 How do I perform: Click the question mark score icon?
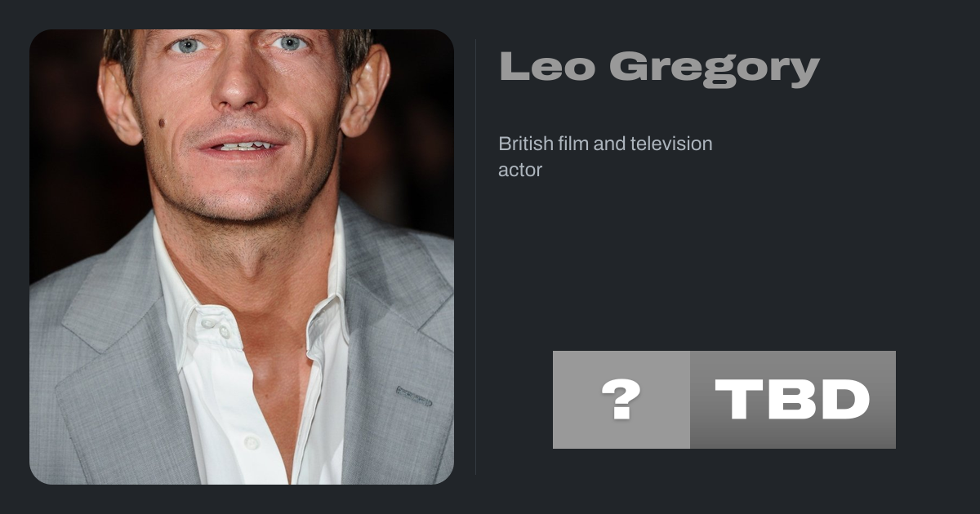(621, 400)
